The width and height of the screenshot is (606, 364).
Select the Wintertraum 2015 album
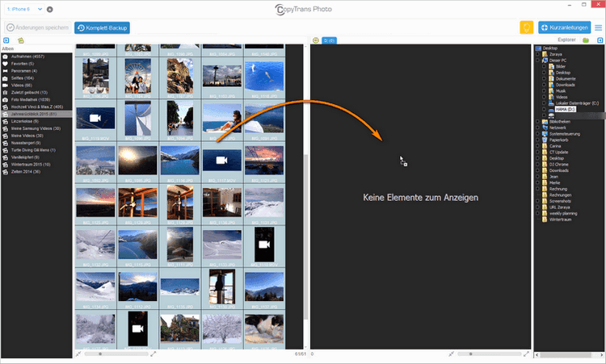(x=36, y=165)
